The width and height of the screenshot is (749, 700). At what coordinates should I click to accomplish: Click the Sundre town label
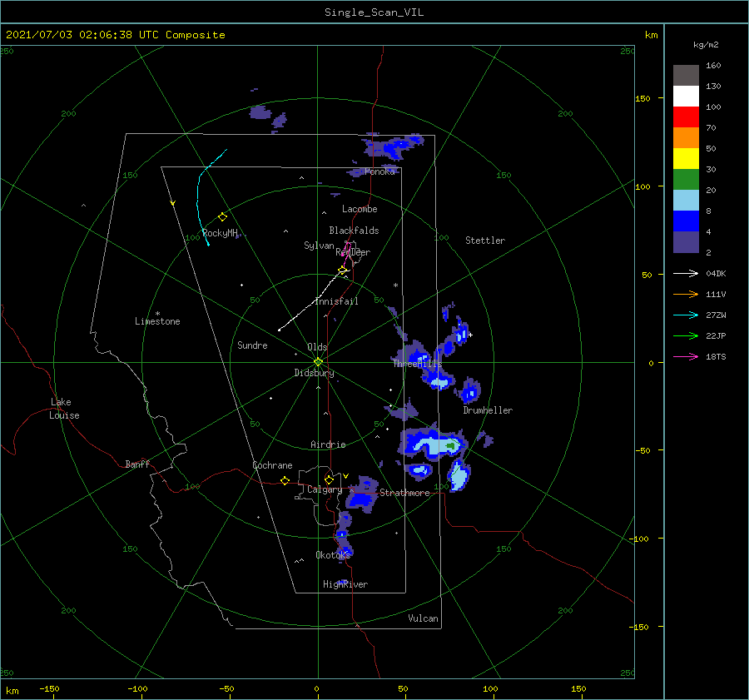click(252, 345)
